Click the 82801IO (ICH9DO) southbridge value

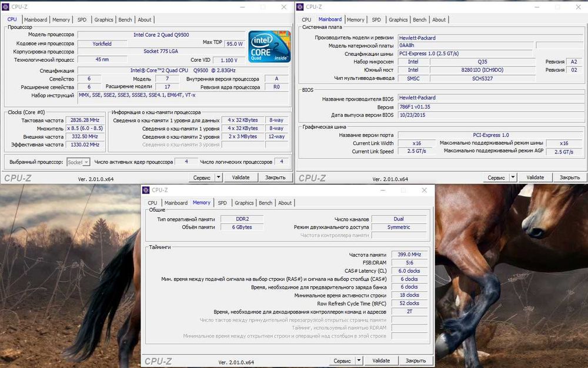click(483, 70)
